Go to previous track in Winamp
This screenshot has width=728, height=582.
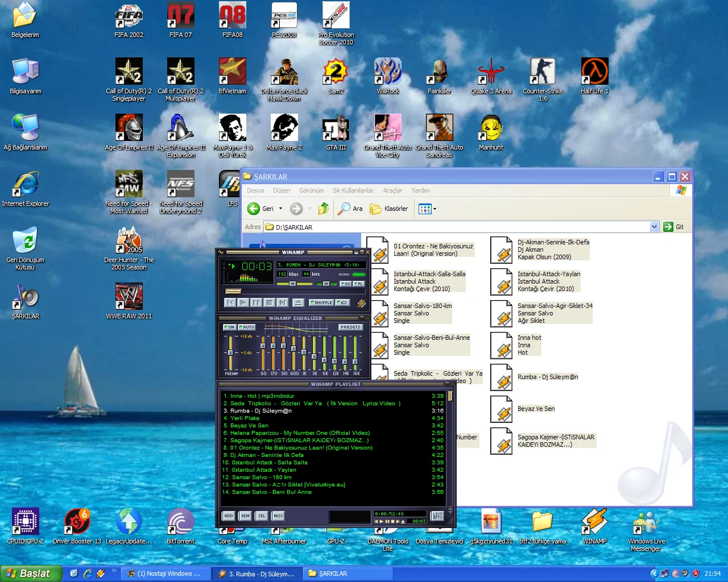(x=230, y=303)
